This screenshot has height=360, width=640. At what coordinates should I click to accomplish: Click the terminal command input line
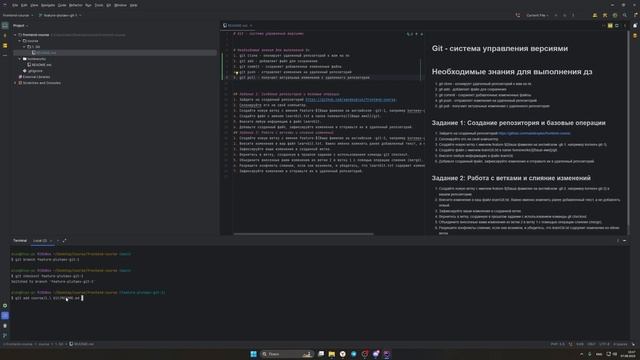[47, 298]
